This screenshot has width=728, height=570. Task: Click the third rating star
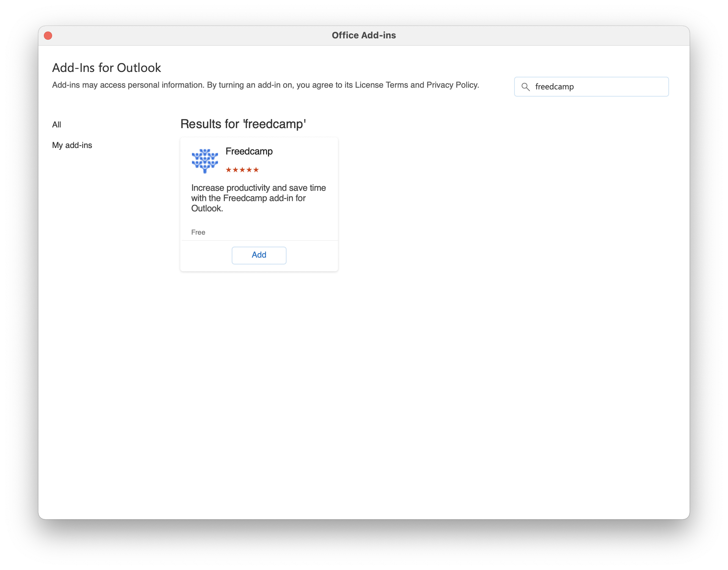click(x=242, y=170)
